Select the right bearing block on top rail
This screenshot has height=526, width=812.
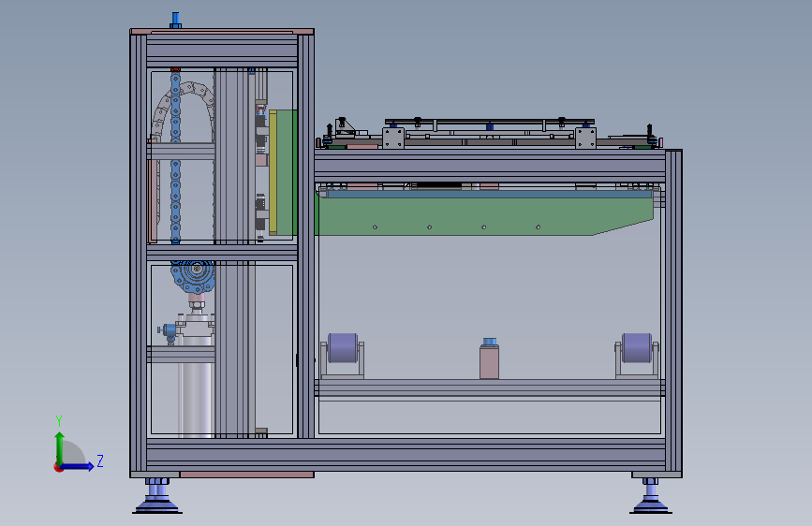click(585, 139)
